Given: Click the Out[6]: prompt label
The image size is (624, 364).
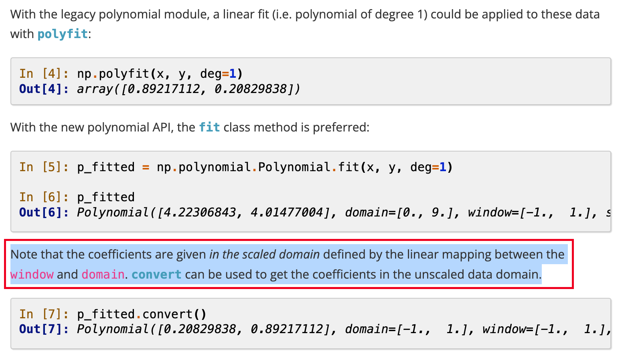Looking at the screenshot, I should click(x=44, y=212).
